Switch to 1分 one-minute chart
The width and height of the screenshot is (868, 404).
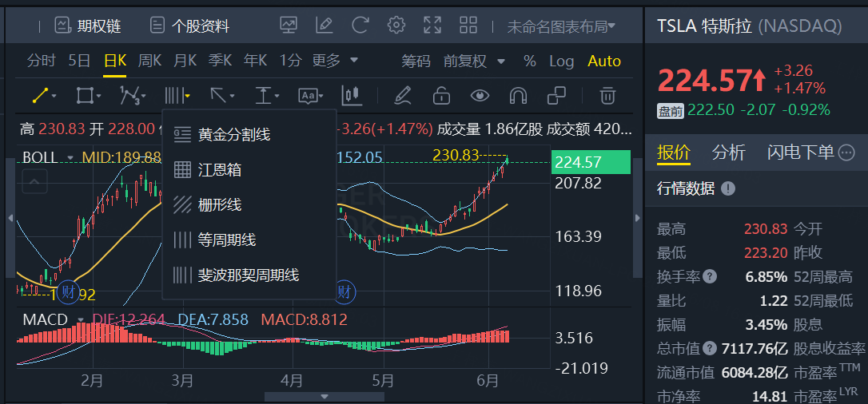click(x=290, y=61)
